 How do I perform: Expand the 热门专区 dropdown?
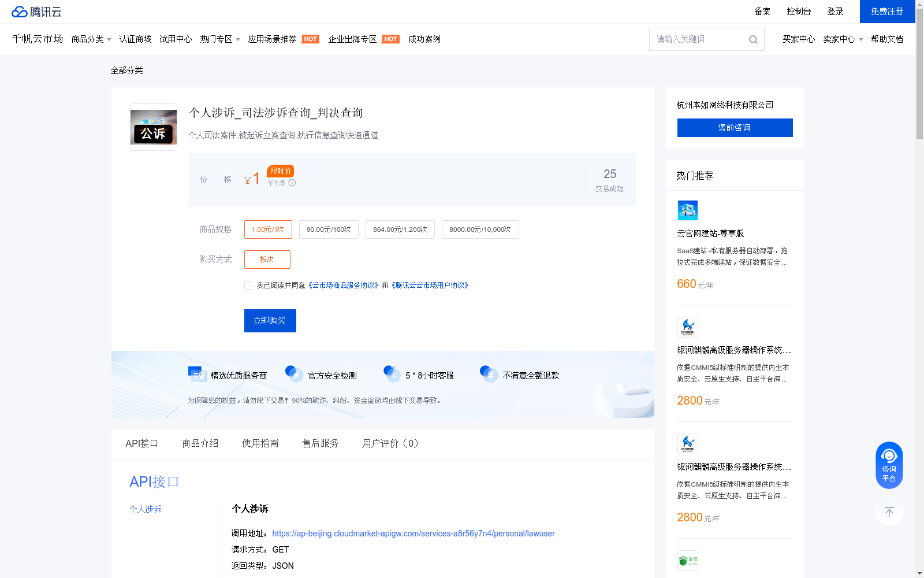220,39
